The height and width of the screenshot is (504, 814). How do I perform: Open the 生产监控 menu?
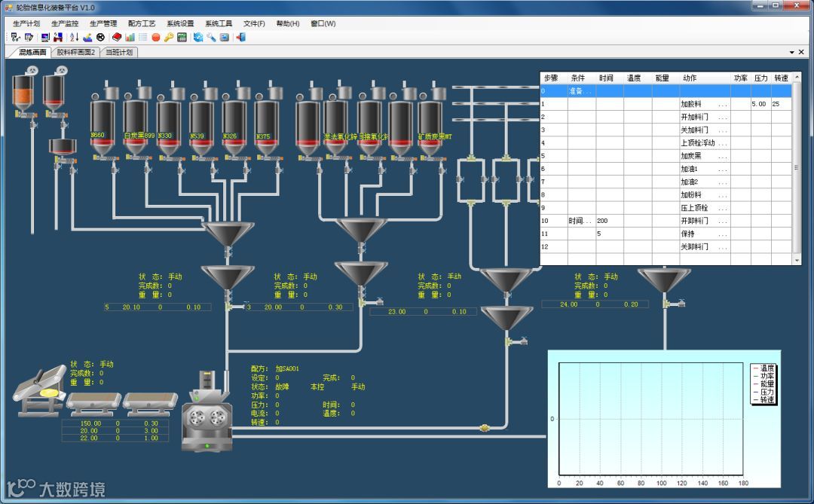pos(65,23)
